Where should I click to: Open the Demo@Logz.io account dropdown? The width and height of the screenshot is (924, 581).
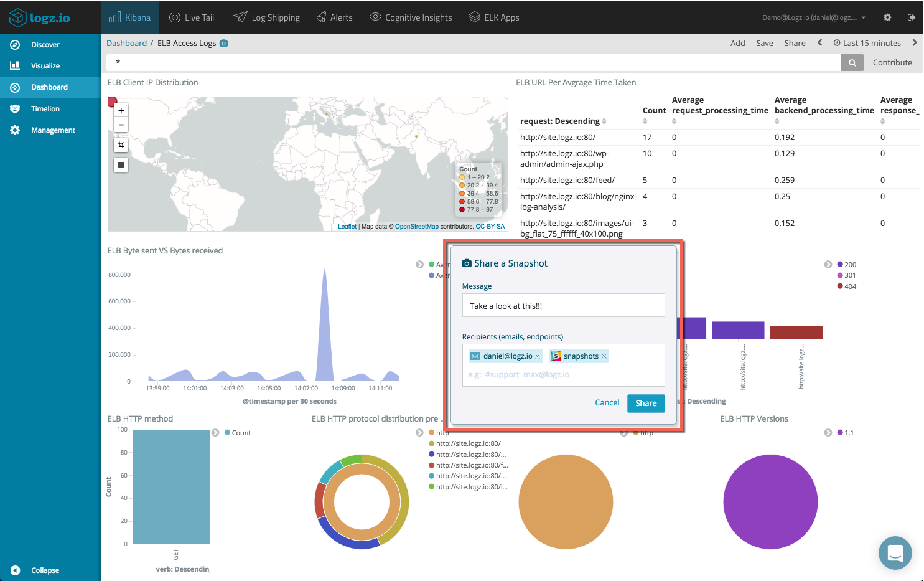814,17
